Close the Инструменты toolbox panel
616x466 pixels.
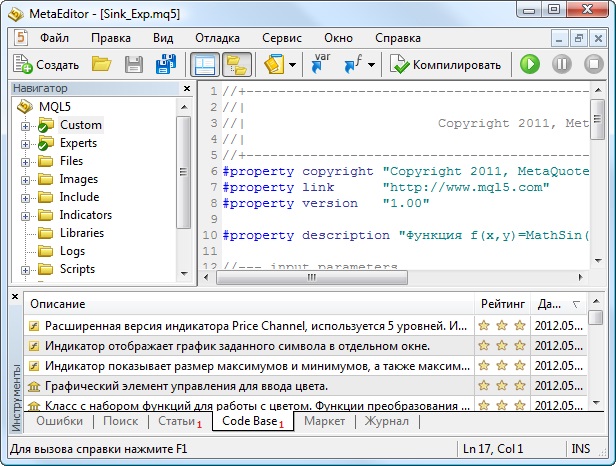click(15, 297)
